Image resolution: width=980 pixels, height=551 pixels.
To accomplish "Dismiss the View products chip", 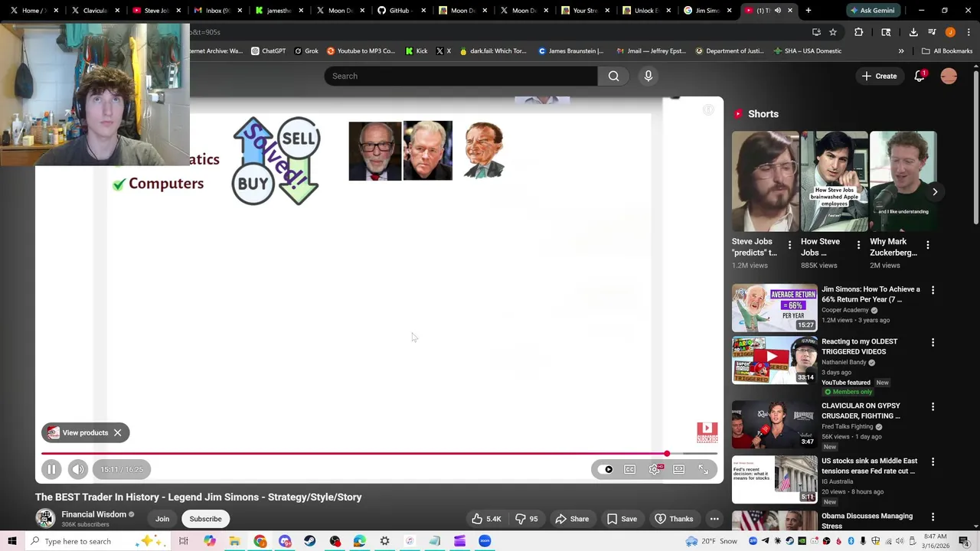I will click(x=117, y=432).
